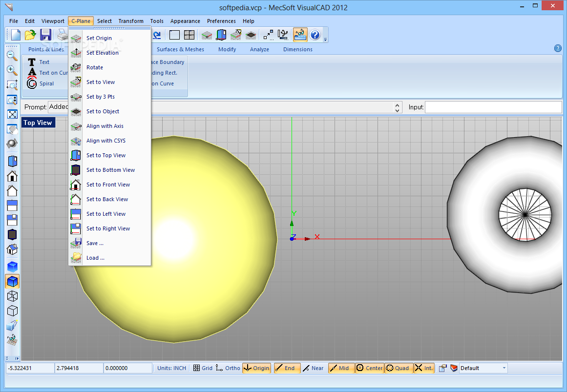This screenshot has width=567, height=392.
Task: Click the X coordinate field -5.322431
Action: pyautogui.click(x=30, y=368)
